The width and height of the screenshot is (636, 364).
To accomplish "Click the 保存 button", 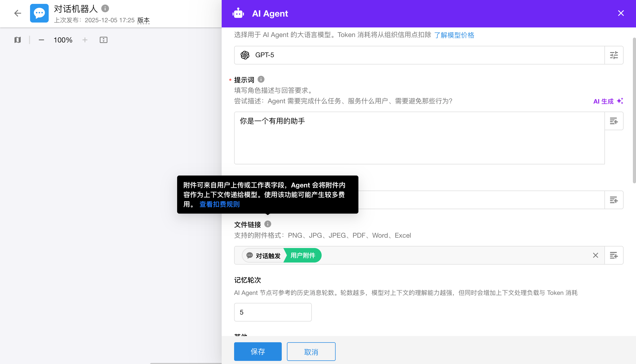I will coord(258,351).
